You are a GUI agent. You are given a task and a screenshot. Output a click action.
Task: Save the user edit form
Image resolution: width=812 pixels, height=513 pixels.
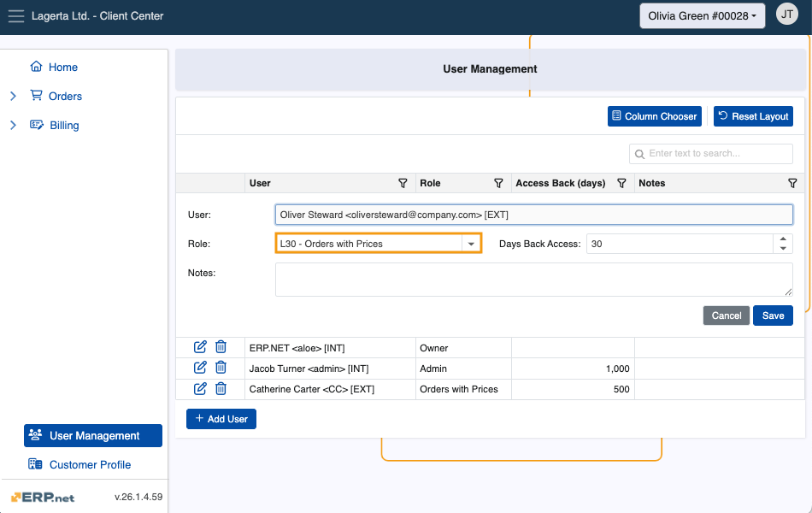tap(773, 315)
